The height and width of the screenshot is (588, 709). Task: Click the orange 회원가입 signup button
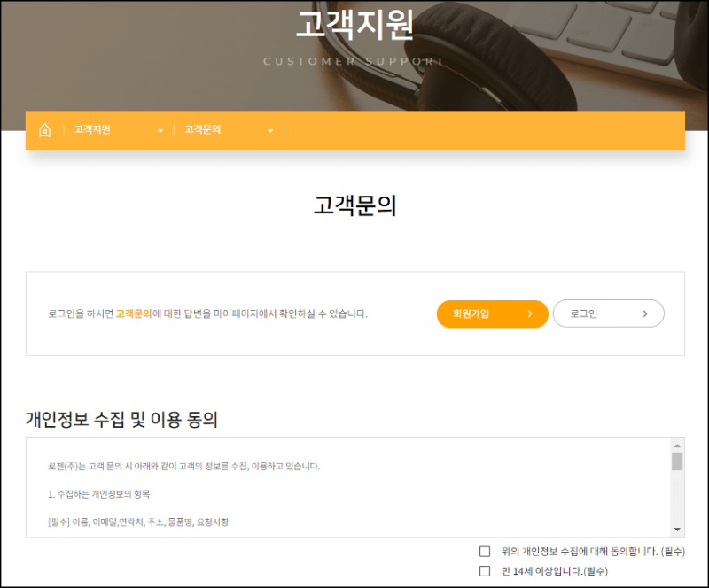click(492, 313)
